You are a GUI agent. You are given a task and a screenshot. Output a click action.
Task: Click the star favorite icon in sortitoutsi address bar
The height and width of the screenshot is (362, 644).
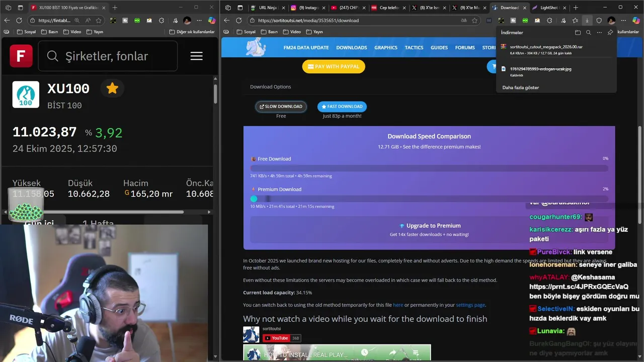point(474,21)
